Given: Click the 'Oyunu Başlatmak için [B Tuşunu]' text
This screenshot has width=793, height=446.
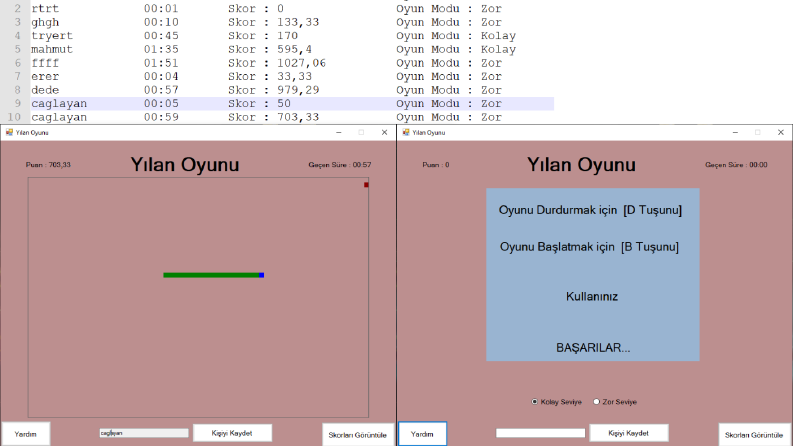Looking at the screenshot, I should point(589,247).
